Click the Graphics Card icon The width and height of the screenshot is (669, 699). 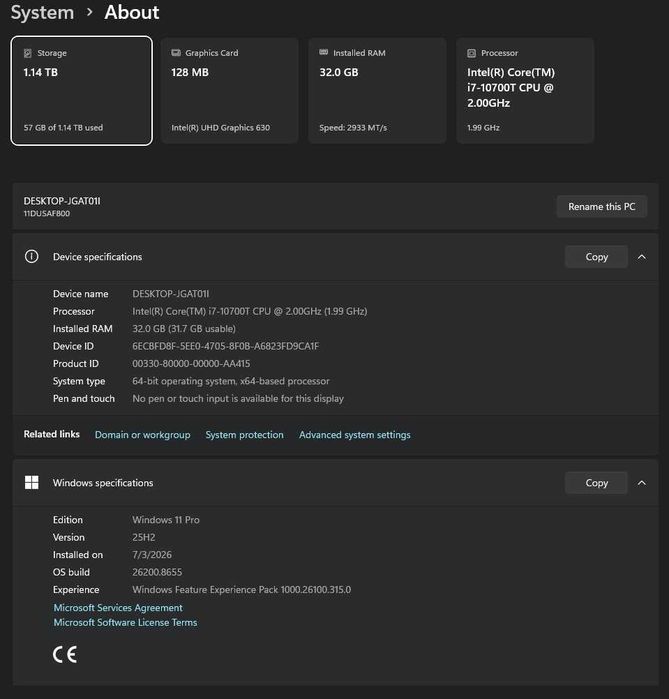176,53
